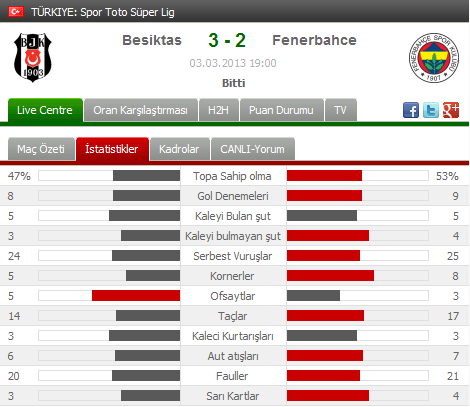The width and height of the screenshot is (470, 407).
Task: Share the match via the Twitter icon
Action: pyautogui.click(x=431, y=110)
